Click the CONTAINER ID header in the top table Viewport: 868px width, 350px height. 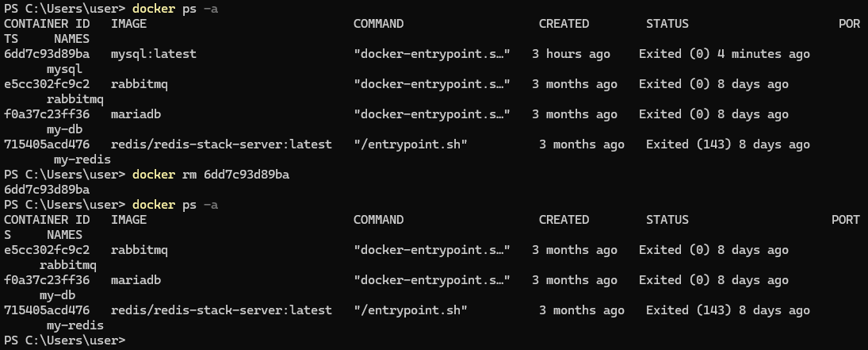(47, 24)
